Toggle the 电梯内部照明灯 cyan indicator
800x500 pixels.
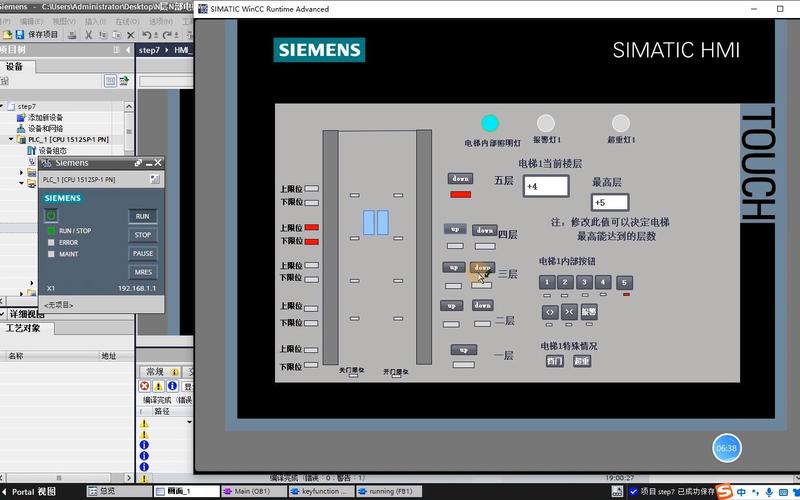[x=489, y=123]
